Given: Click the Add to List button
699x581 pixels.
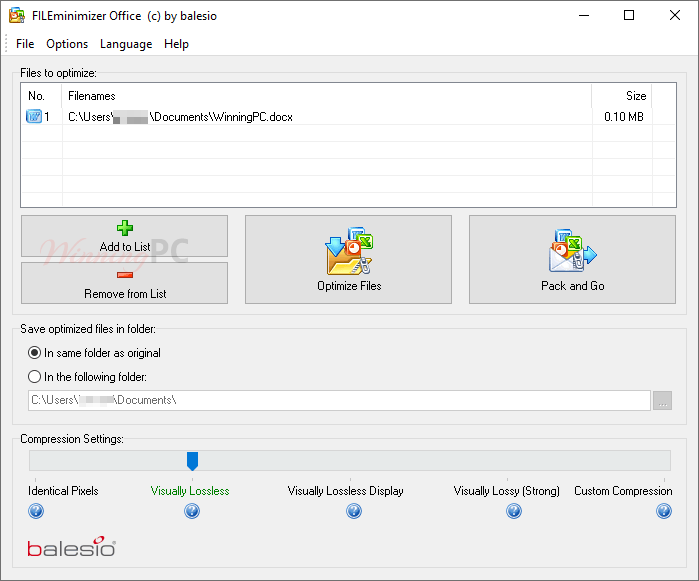Looking at the screenshot, I should point(124,236).
